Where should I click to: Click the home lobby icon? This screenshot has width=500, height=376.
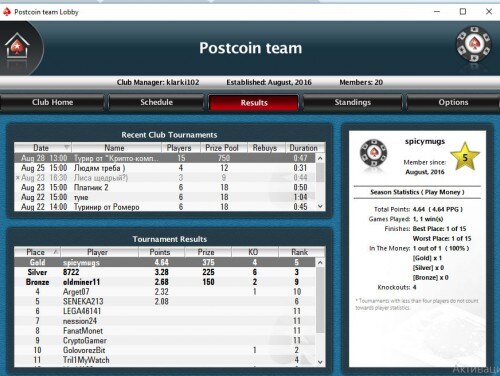[x=17, y=46]
